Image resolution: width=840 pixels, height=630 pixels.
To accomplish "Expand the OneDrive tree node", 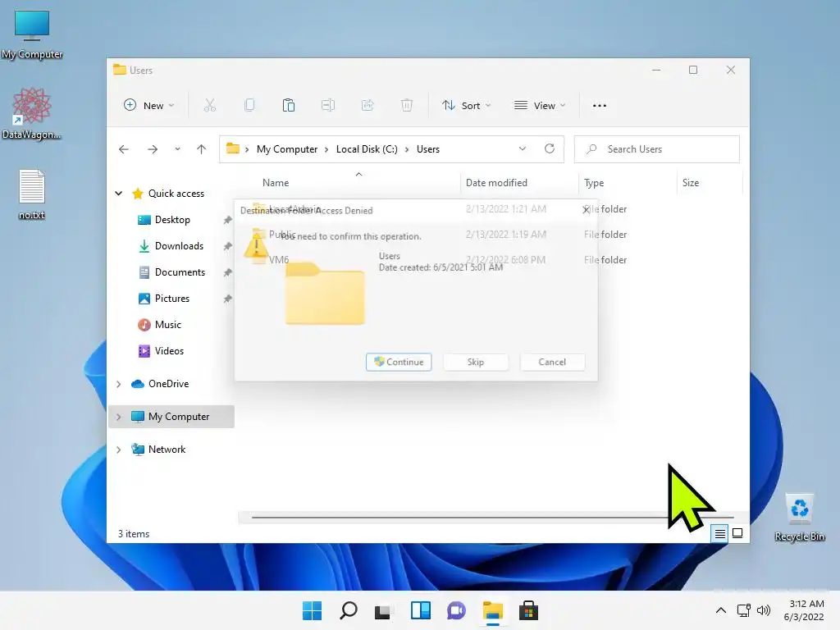I will (119, 384).
